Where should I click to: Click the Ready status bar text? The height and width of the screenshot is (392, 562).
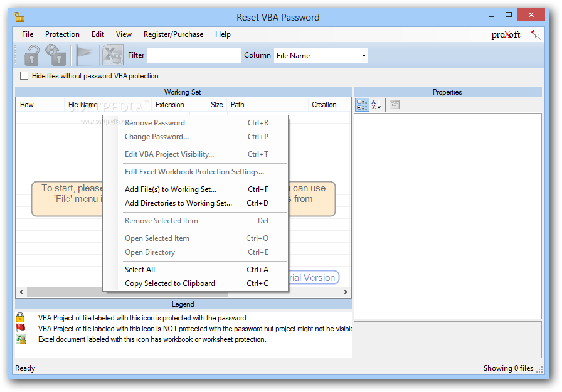coord(25,368)
